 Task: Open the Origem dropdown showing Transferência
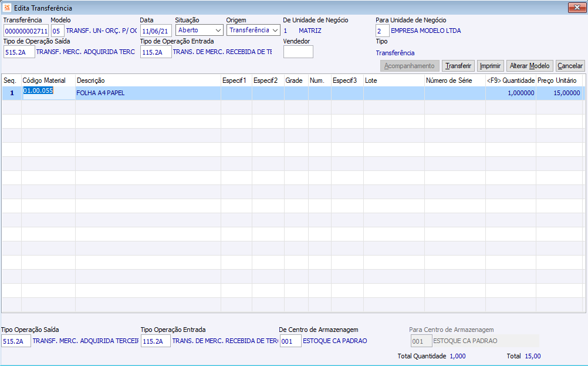pos(253,30)
